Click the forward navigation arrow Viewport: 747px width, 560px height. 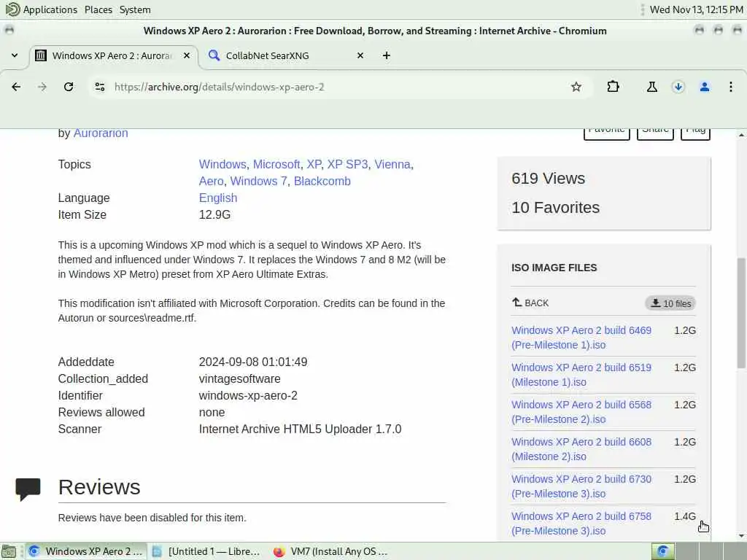[42, 87]
